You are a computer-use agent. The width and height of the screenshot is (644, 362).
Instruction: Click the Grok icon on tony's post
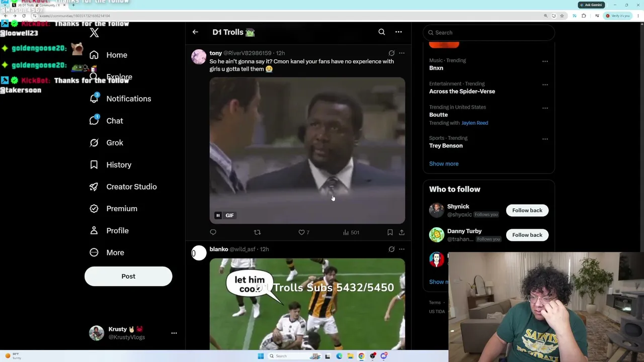(391, 53)
